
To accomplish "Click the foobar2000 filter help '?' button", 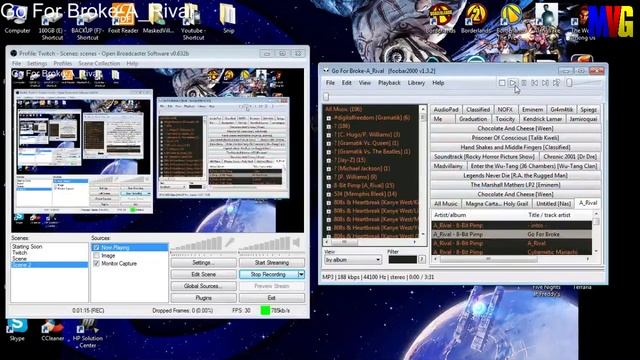I will [422, 259].
